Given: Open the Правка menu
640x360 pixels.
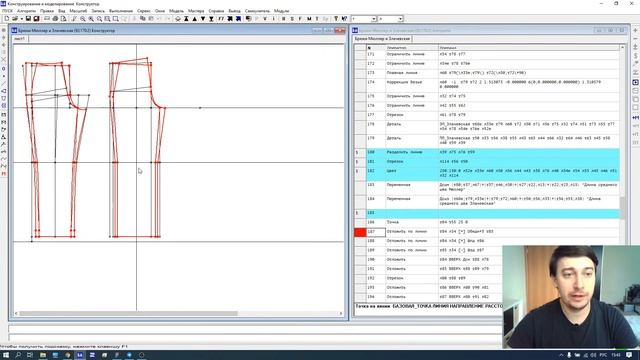Looking at the screenshot, I should (47, 11).
